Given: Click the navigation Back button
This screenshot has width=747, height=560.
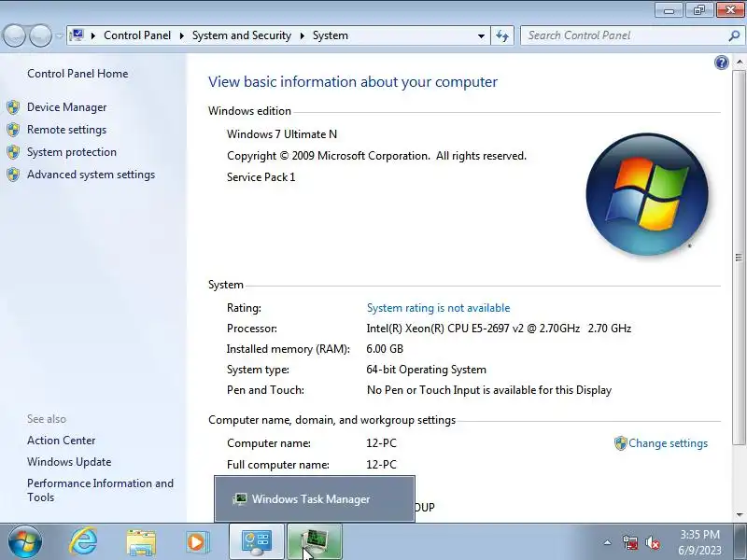Looking at the screenshot, I should tap(14, 35).
